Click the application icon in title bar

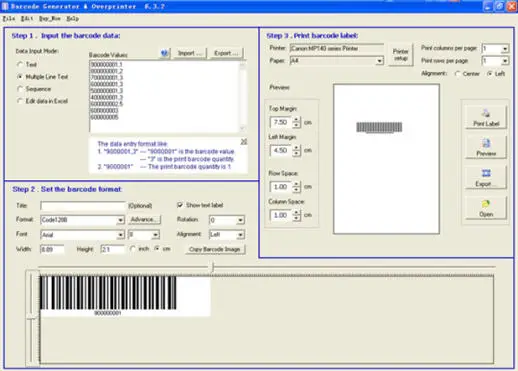tap(5, 6)
